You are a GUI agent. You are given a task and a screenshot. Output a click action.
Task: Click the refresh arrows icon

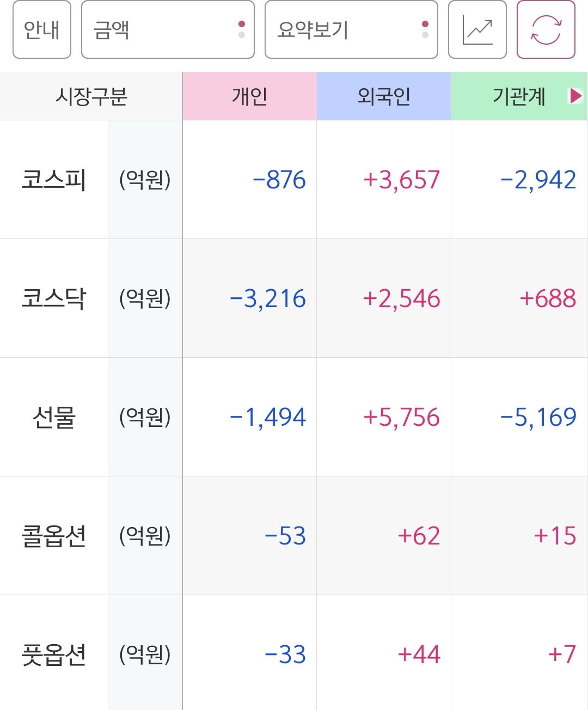coord(546,30)
